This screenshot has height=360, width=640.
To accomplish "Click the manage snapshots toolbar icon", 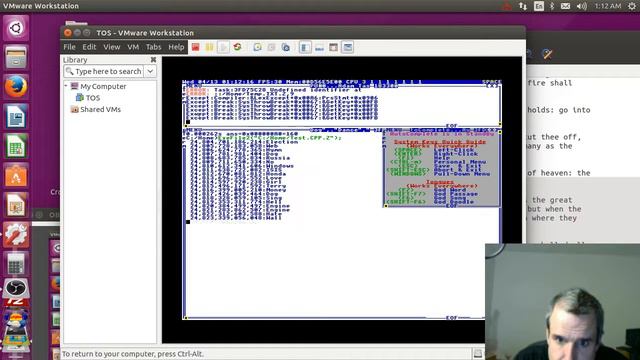I will tap(286, 47).
